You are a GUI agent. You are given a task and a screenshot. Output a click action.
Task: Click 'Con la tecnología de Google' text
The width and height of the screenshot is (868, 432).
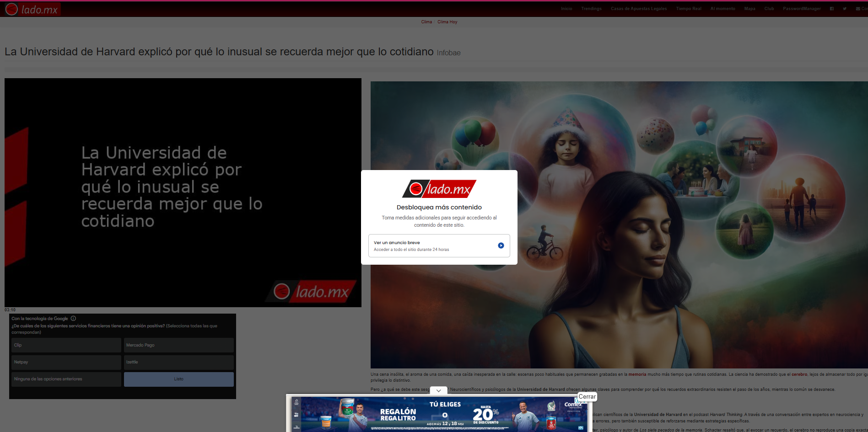[40, 319]
